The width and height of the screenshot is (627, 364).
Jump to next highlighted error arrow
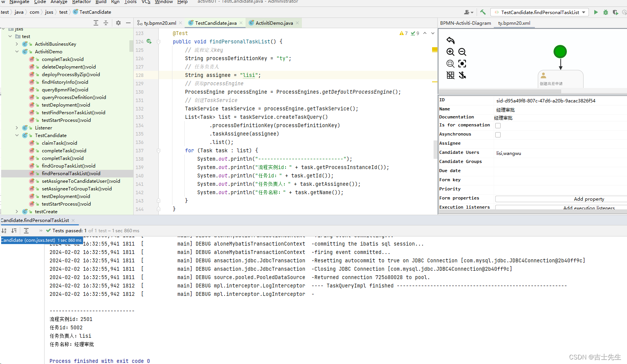pos(433,33)
